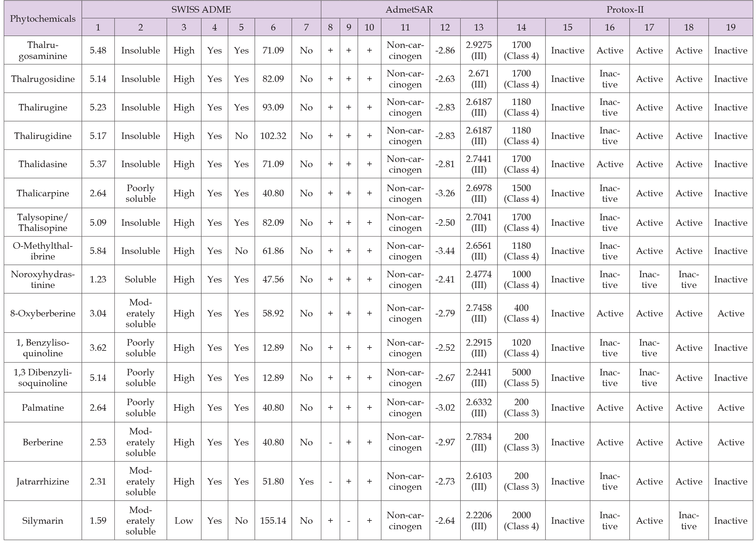This screenshot has width=756, height=548.
Task: Select column header 13
Action: coord(479,28)
